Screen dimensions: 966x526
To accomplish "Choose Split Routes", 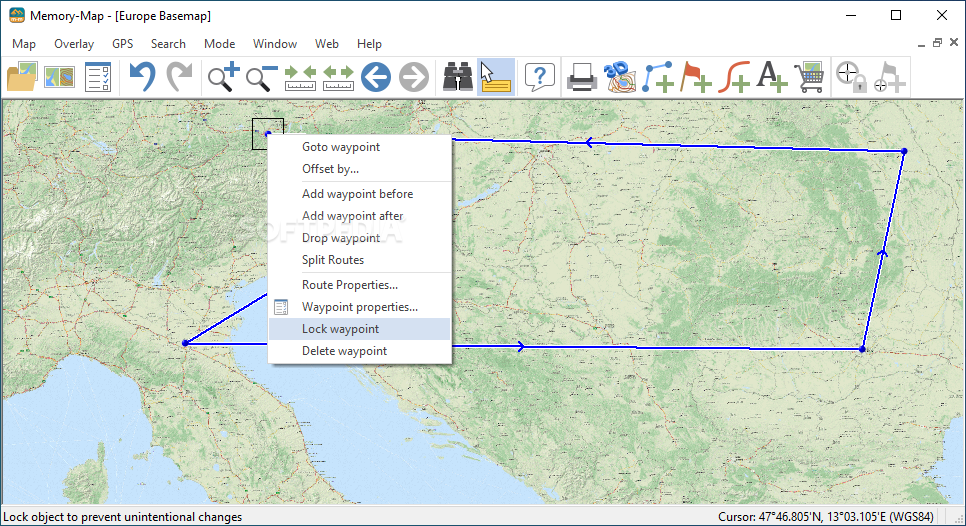I will click(x=360, y=260).
